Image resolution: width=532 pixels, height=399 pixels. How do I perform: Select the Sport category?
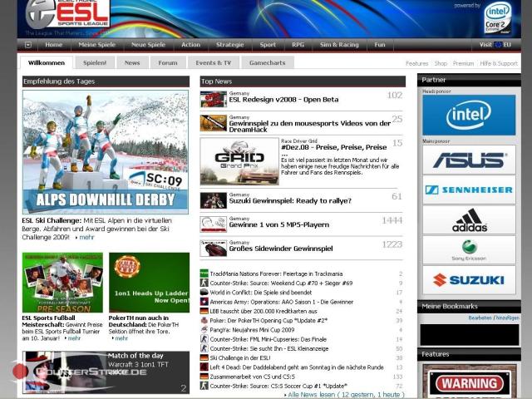tap(268, 45)
